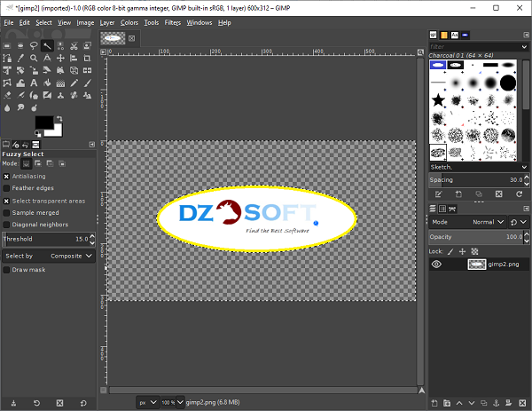
Task: Select the Zoom magnifier tool
Action: pyautogui.click(x=34, y=58)
